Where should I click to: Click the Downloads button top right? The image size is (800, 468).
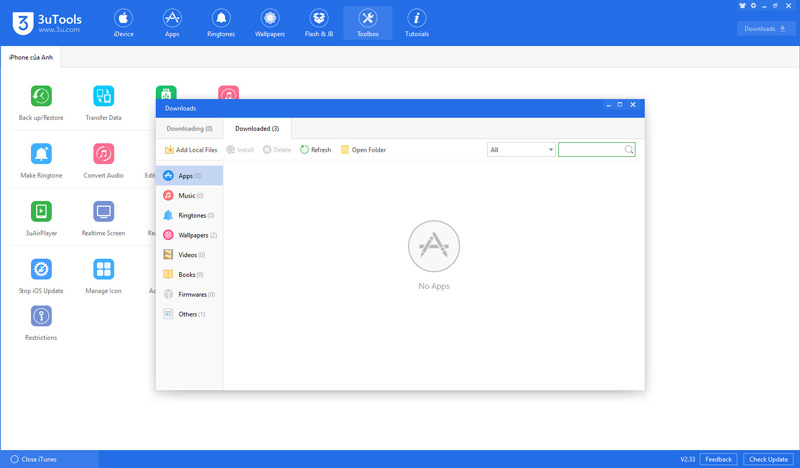click(x=765, y=29)
